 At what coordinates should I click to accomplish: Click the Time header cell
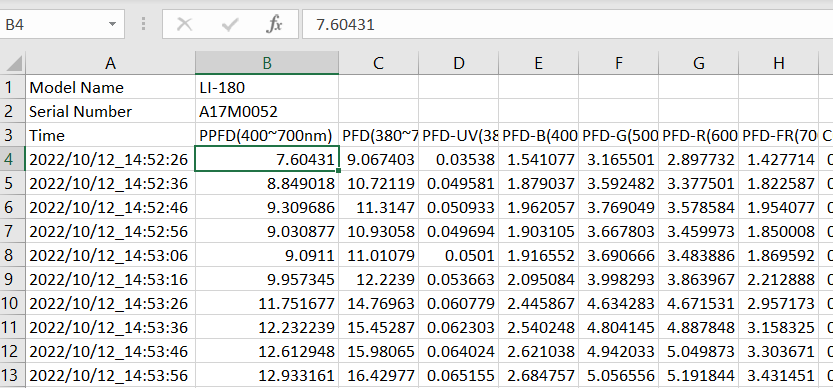[110, 135]
